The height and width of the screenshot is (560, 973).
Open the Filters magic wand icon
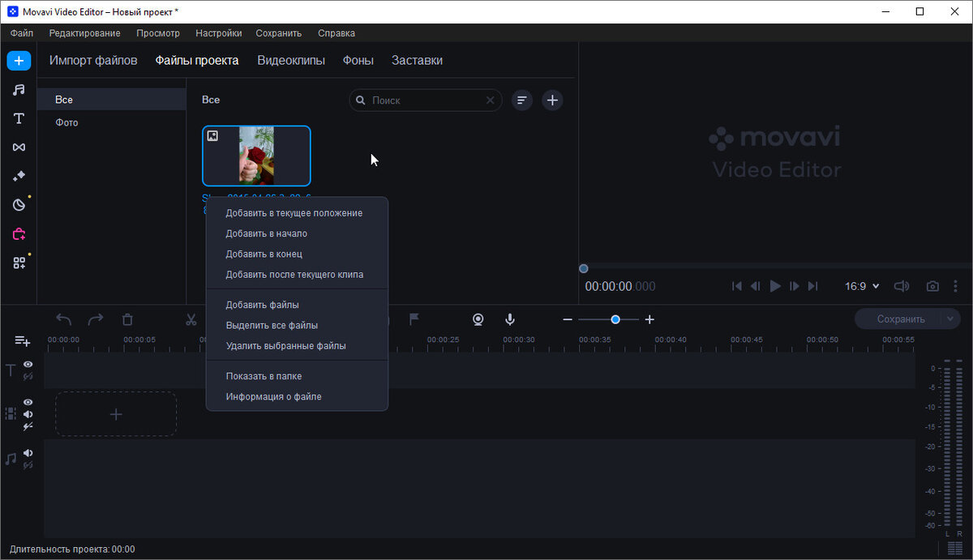point(19,176)
